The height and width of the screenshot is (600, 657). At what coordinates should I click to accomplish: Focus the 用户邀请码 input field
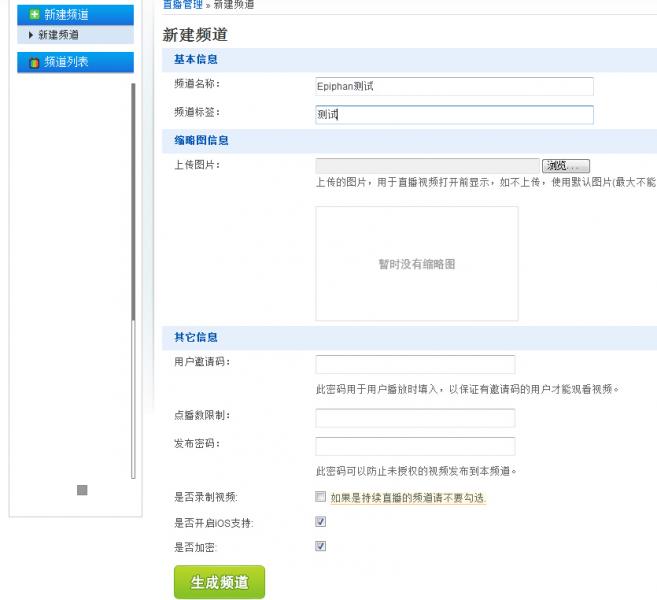[415, 365]
